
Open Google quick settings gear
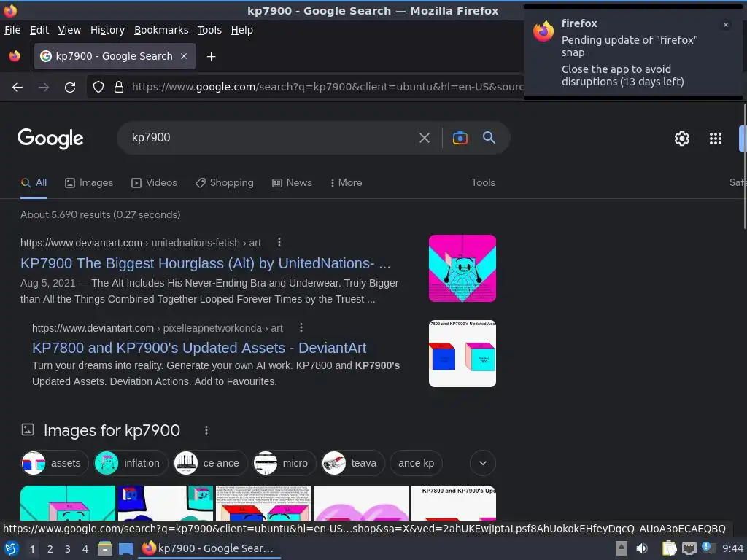[x=682, y=139]
